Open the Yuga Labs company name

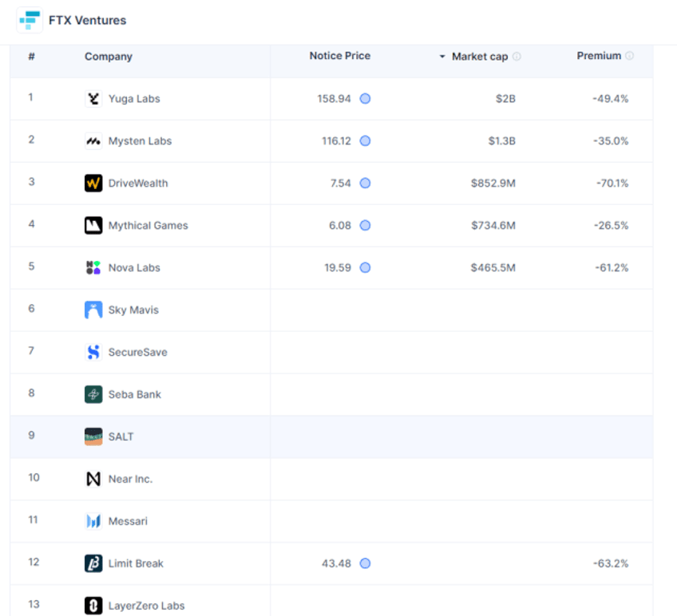(134, 99)
